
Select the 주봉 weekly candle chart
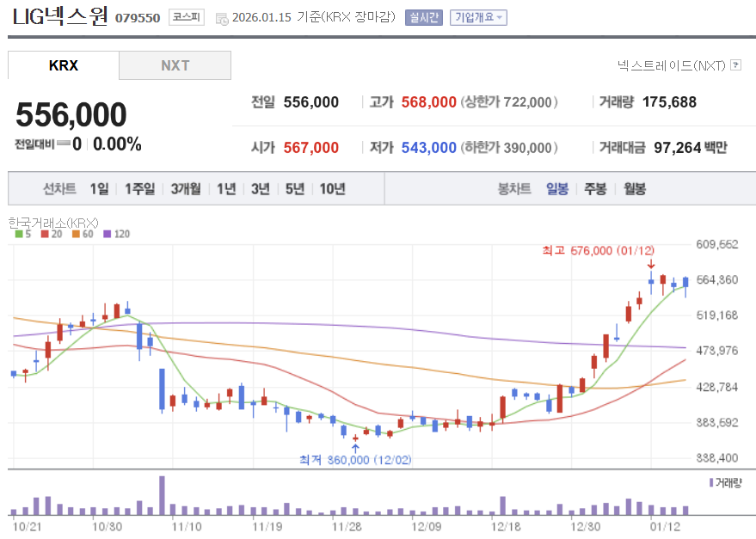pos(595,188)
